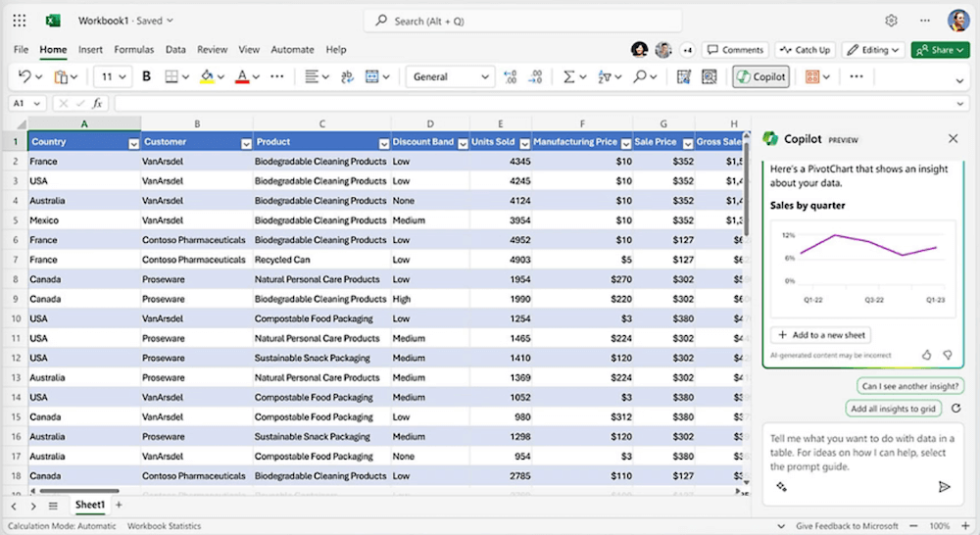Open the Copilot prompt guide sparkle icon
980x535 pixels.
[x=781, y=486]
